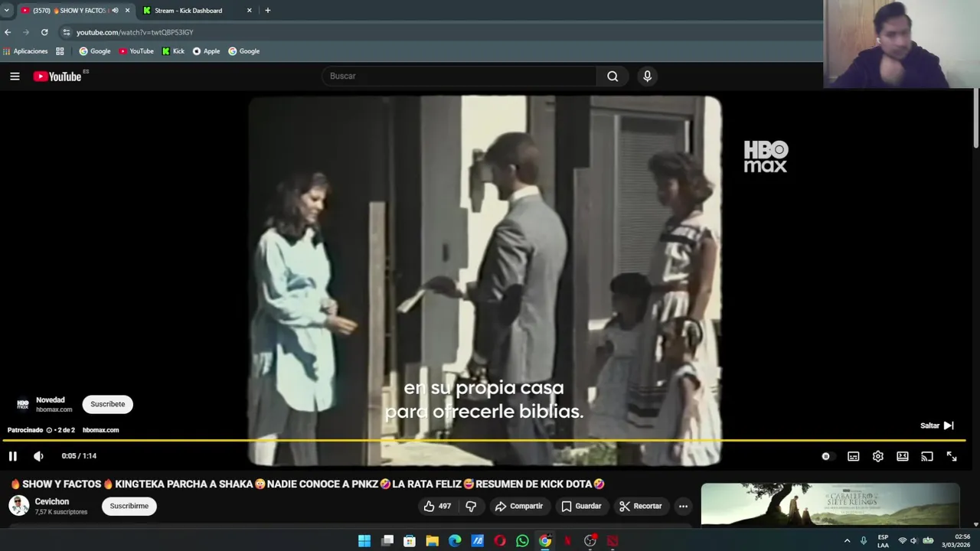Enter fullscreen with the fullscreen icon
The width and height of the screenshot is (980, 551).
(x=952, y=456)
